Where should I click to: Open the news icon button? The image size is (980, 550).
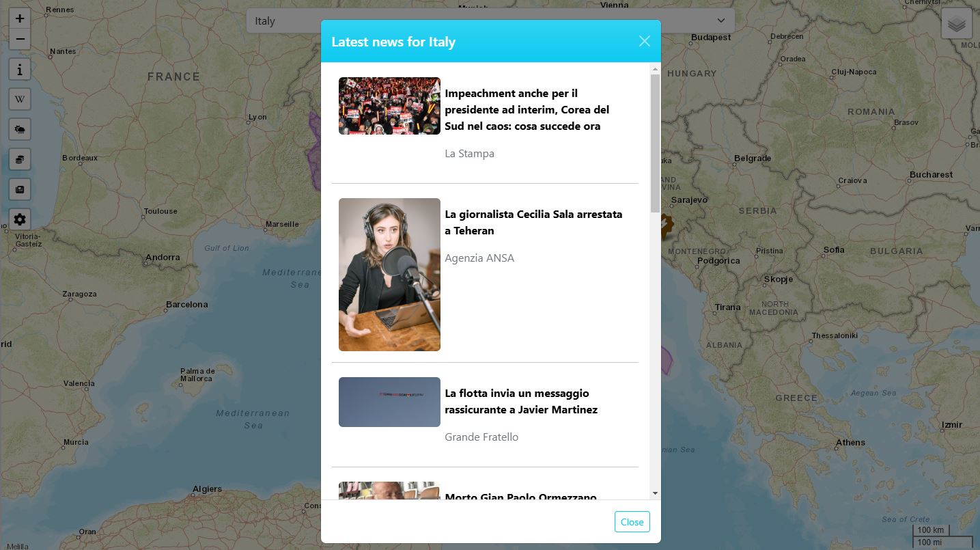pyautogui.click(x=20, y=189)
